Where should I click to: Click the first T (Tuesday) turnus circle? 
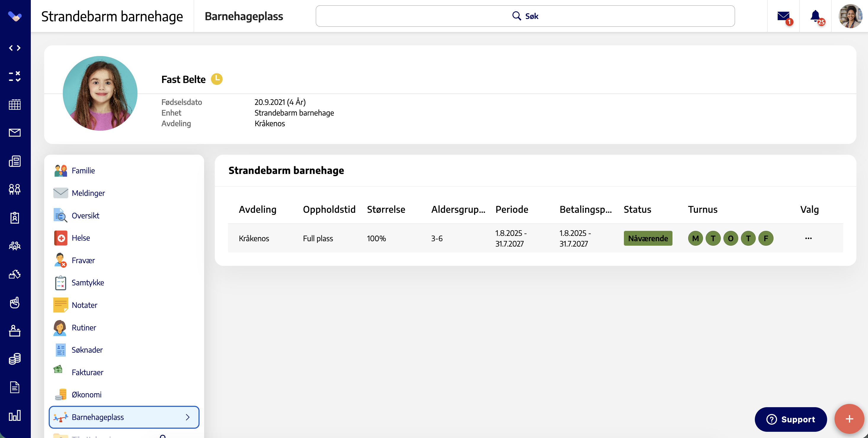[713, 238]
